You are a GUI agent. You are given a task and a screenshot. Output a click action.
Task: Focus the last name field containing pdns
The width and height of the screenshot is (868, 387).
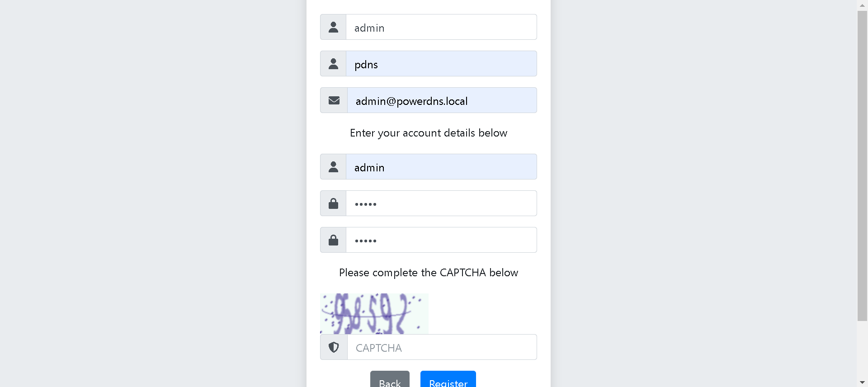[441, 64]
